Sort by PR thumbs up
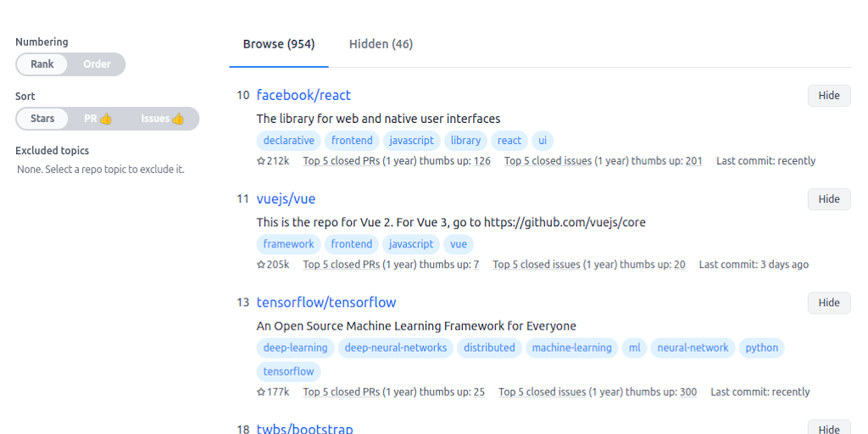 coord(98,119)
